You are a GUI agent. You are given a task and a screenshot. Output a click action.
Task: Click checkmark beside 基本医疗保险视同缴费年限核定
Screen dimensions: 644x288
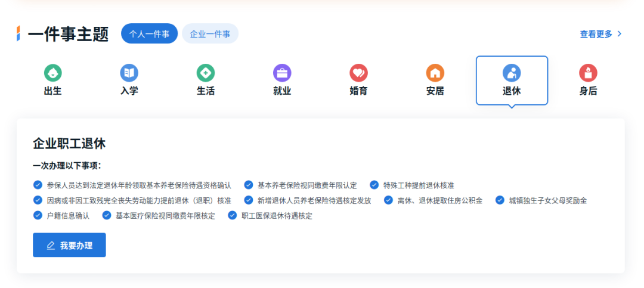[107, 215]
